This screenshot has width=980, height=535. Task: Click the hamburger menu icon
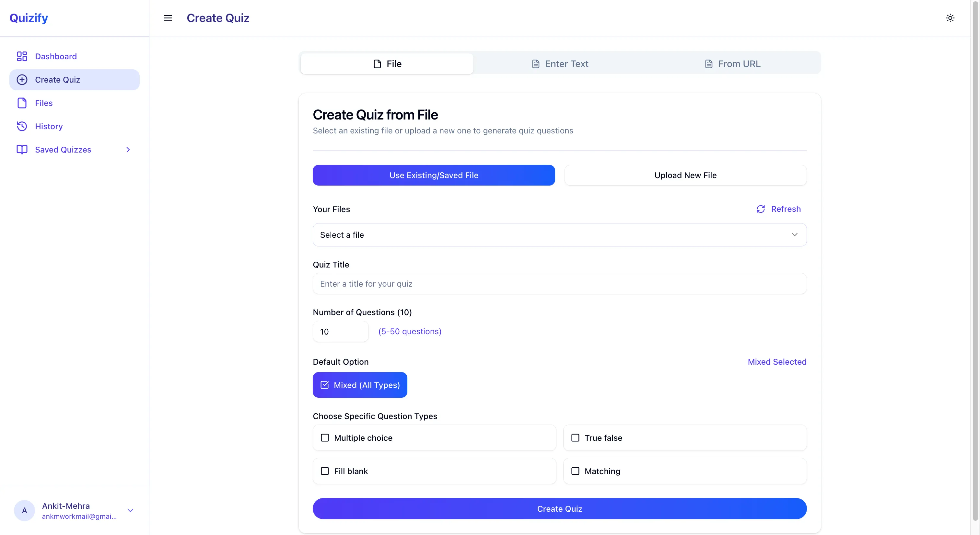point(168,18)
